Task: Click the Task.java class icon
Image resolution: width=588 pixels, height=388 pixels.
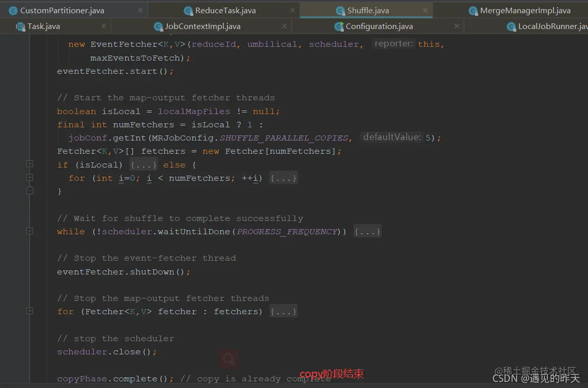Action: (x=21, y=26)
